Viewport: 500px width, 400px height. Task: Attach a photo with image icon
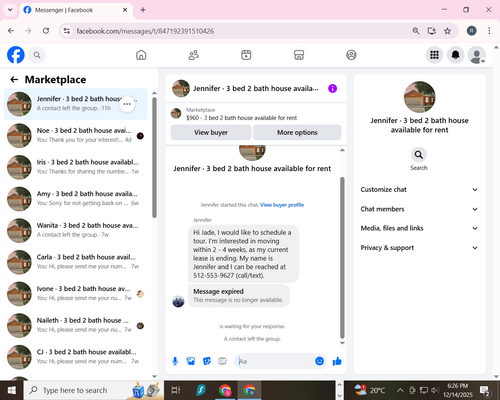click(191, 361)
